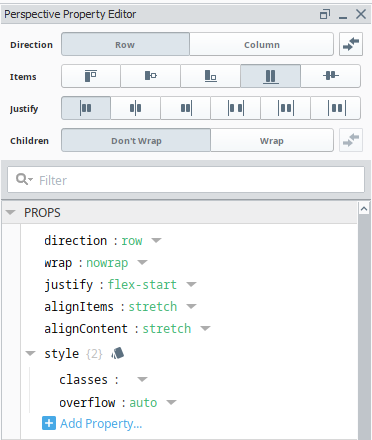372x440 pixels.
Task: Collapse the style property group
Action: tap(30, 353)
